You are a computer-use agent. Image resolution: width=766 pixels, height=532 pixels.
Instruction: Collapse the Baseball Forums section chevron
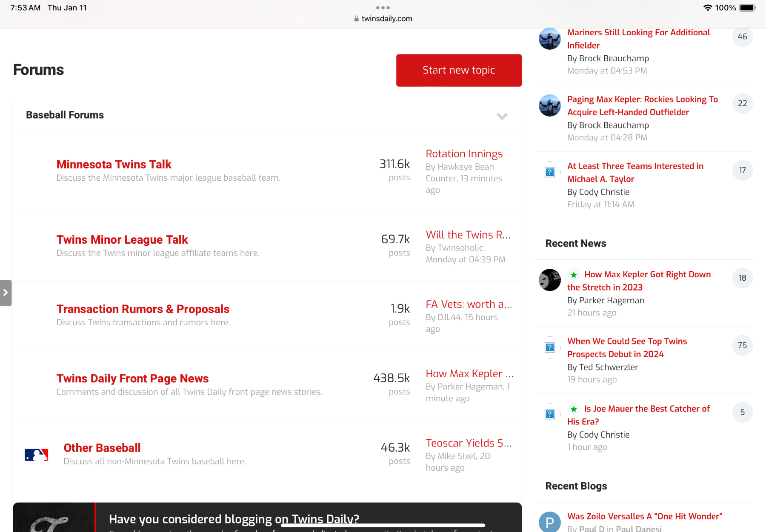click(x=502, y=116)
